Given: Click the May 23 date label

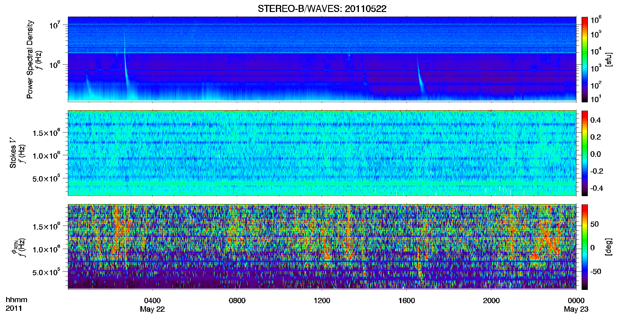Looking at the screenshot, I should [x=576, y=309].
